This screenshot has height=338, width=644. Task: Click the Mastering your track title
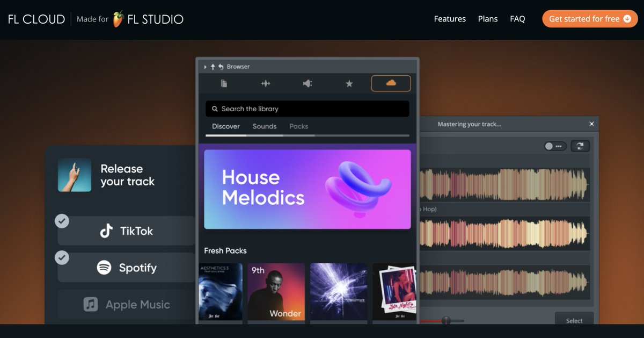tap(469, 124)
